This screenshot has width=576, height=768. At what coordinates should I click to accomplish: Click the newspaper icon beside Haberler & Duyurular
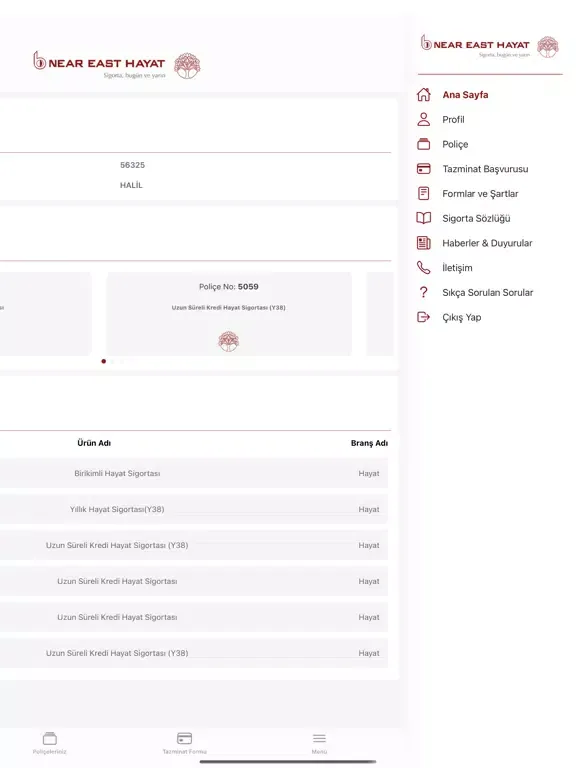(424, 242)
